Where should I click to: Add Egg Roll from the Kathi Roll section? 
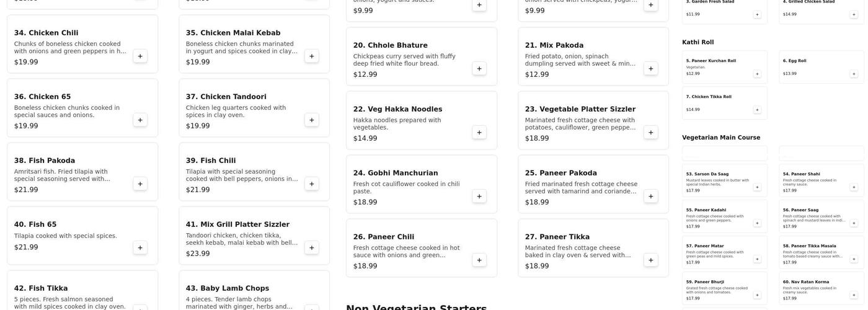click(x=854, y=74)
